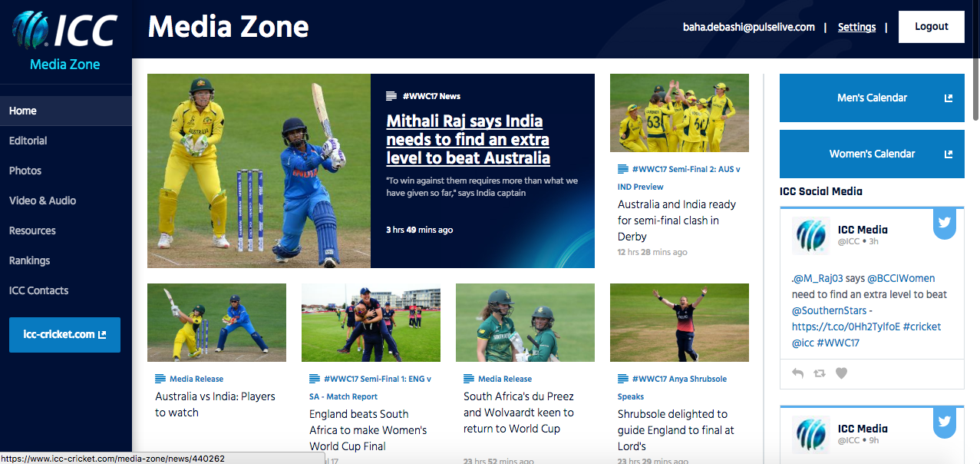Open the Women's Calendar
The height and width of the screenshot is (464, 980).
872,154
